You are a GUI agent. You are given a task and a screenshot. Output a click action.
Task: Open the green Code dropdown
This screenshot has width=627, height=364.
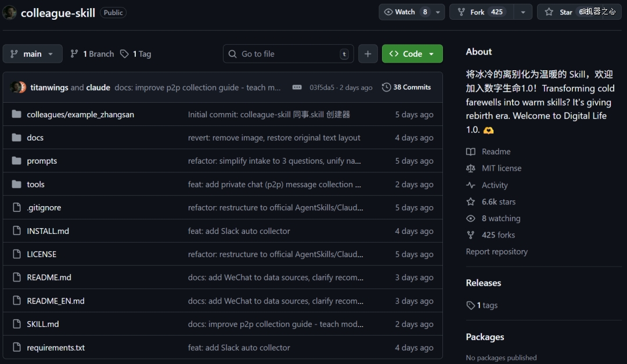coord(412,54)
